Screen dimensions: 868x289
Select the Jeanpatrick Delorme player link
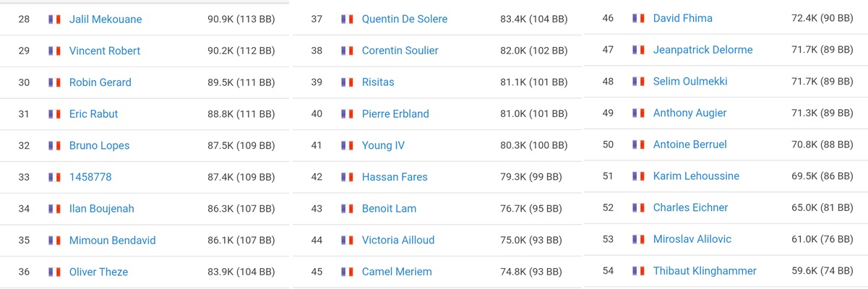pos(702,50)
